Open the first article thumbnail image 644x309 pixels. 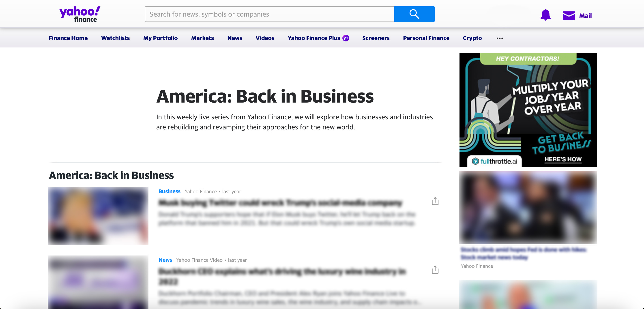[x=98, y=216]
